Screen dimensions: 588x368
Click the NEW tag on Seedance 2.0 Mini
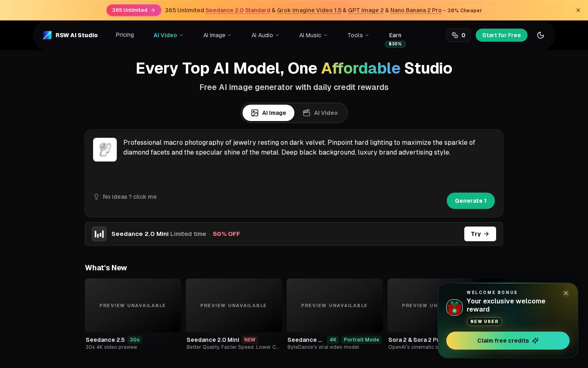(x=250, y=340)
